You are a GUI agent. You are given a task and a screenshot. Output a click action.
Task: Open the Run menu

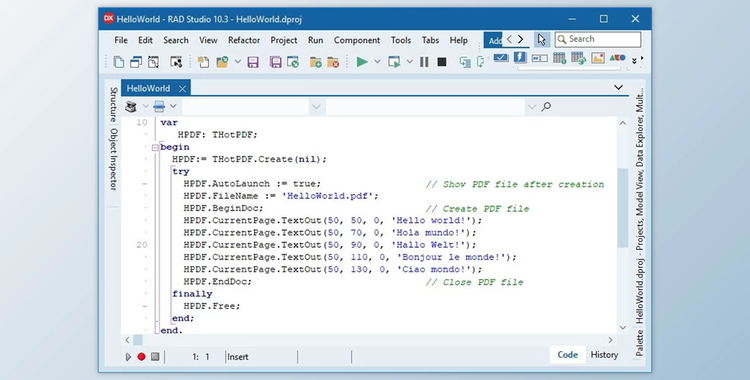[x=315, y=40]
